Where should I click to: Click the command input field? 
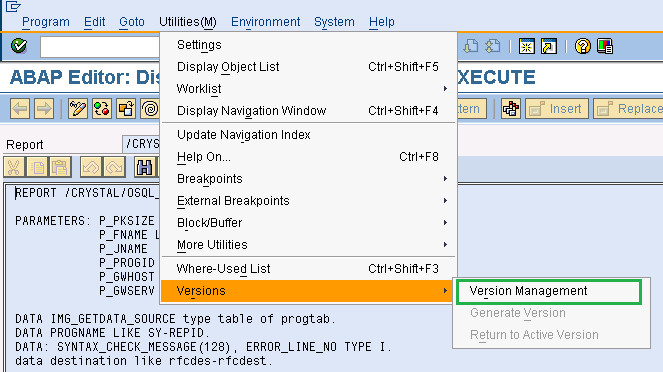tap(100, 46)
